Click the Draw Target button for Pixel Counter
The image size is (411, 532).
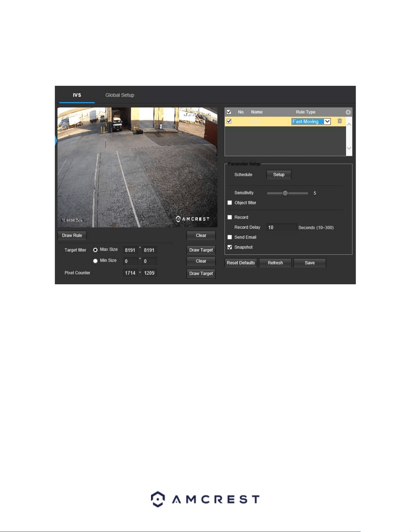pos(201,273)
